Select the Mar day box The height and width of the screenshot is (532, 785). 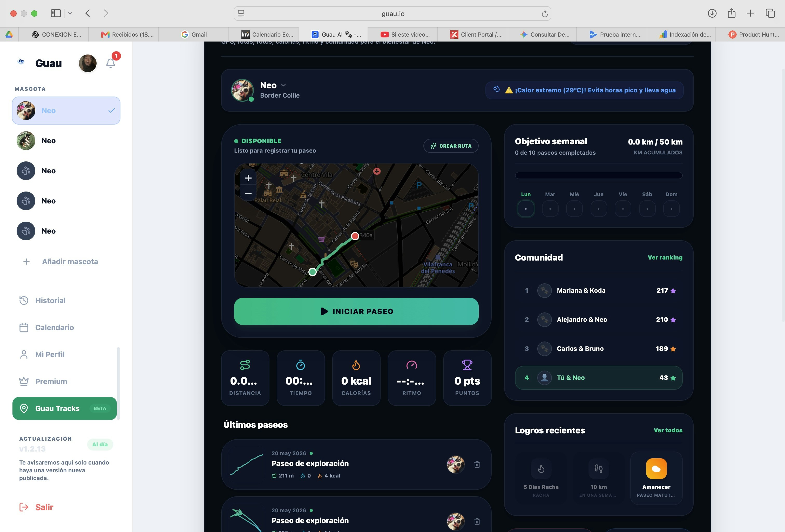(550, 209)
